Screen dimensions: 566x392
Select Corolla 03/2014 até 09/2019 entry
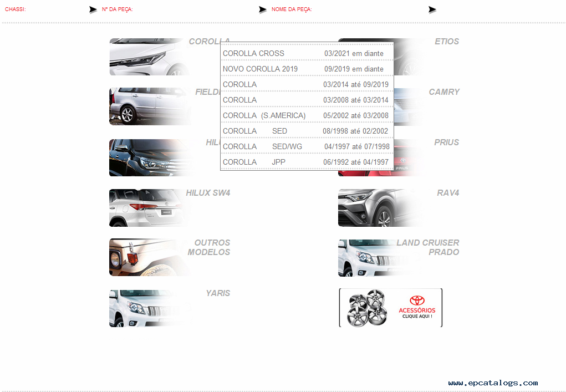[x=306, y=84]
